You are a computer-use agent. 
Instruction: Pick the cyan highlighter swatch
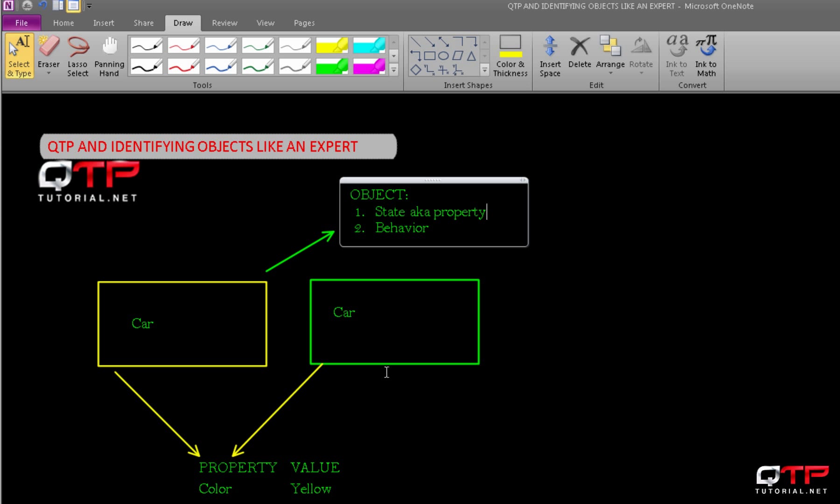click(369, 45)
